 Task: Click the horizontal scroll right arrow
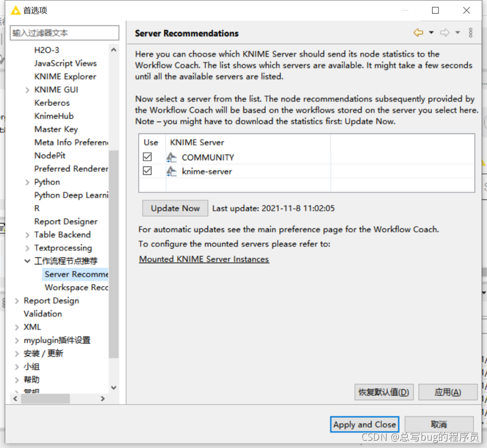[102, 398]
